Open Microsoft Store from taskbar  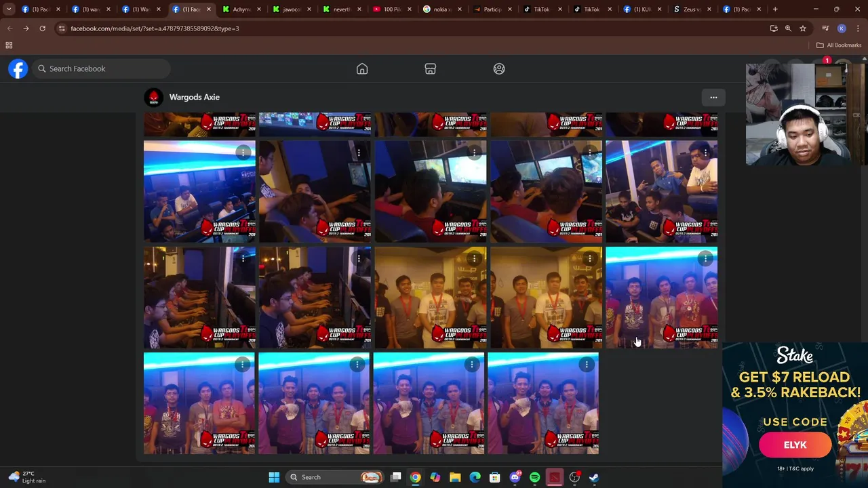pyautogui.click(x=495, y=477)
